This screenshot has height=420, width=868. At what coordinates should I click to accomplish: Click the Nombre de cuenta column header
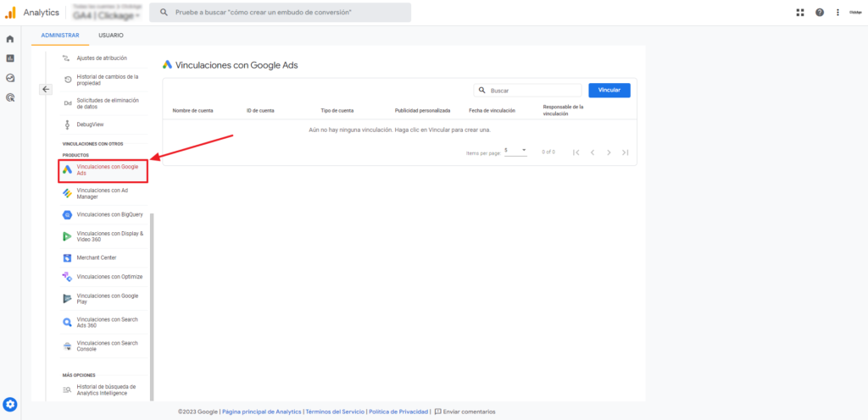[x=192, y=111]
